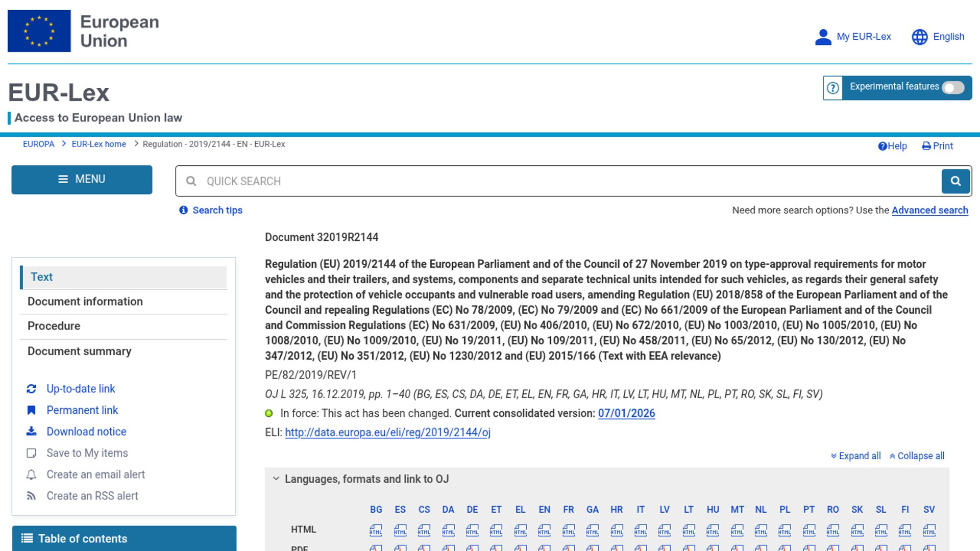This screenshot has width=980, height=551.
Task: Click Collapse all sections
Action: [917, 456]
